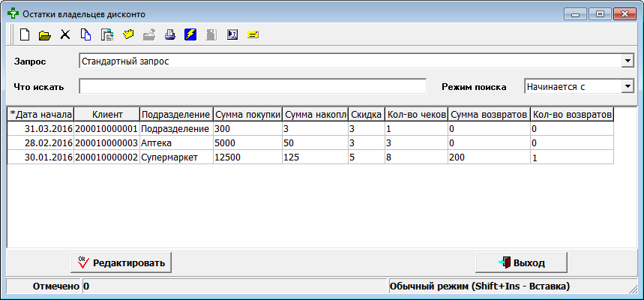
Task: Click the open folder toolbar icon
Action: tap(45, 34)
